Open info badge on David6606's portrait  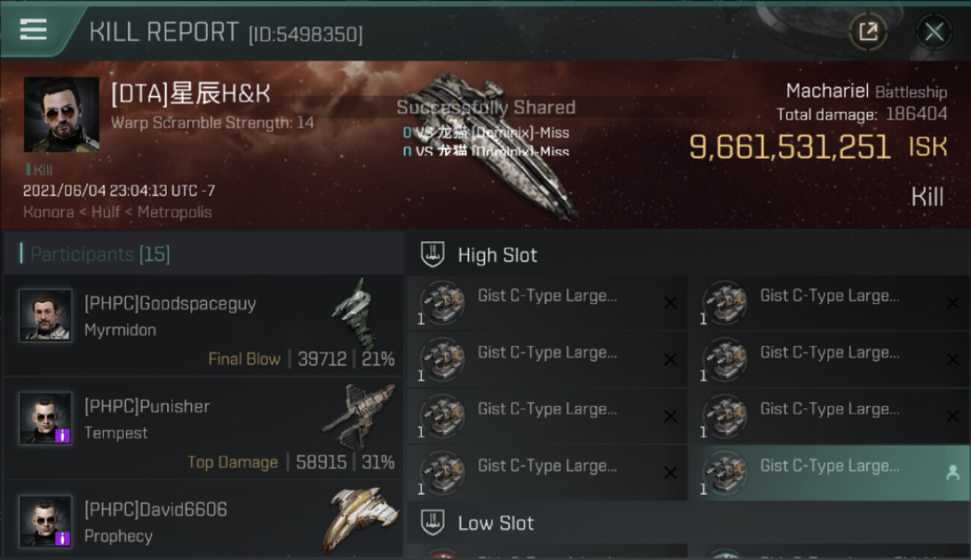[63, 538]
